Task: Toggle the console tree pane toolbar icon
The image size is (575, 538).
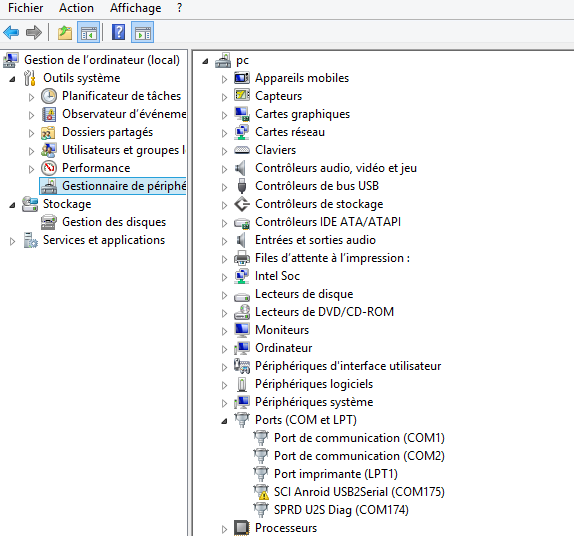Action: (x=88, y=33)
